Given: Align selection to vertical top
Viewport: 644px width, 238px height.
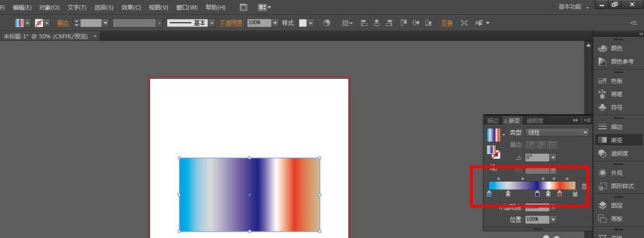Looking at the screenshot, I should pos(404,23).
